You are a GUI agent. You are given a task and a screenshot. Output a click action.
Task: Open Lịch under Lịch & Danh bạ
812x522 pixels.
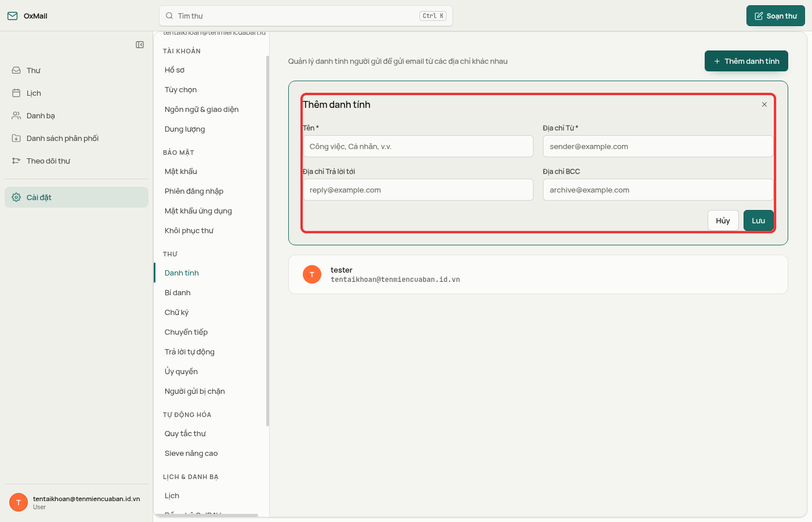pos(210,495)
